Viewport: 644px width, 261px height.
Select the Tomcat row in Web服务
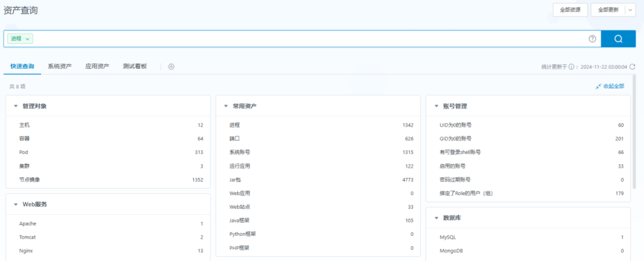(108, 237)
